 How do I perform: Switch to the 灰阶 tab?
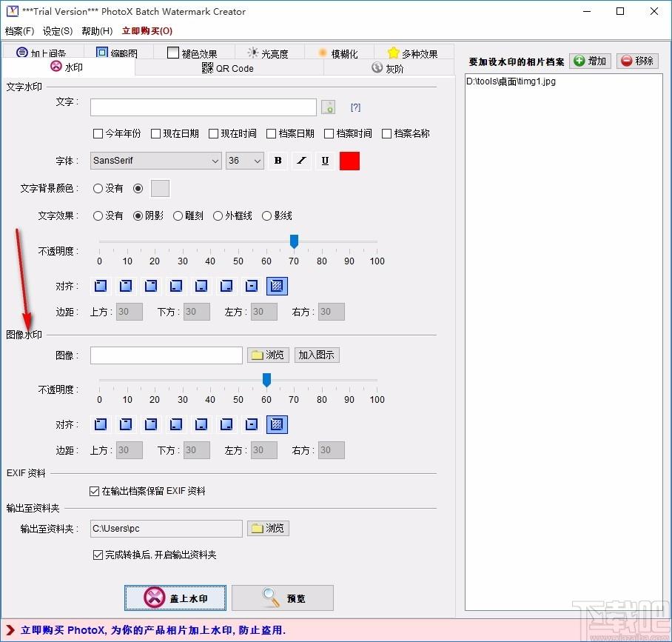(389, 68)
